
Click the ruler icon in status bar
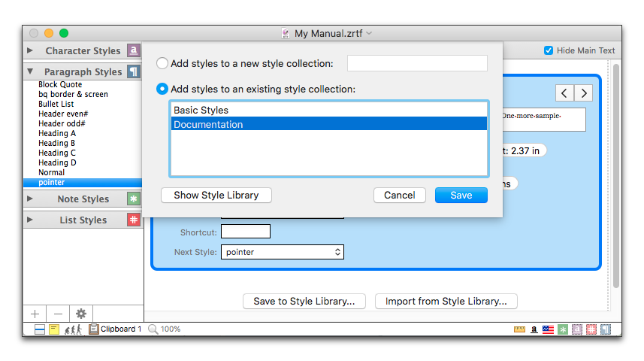(519, 329)
